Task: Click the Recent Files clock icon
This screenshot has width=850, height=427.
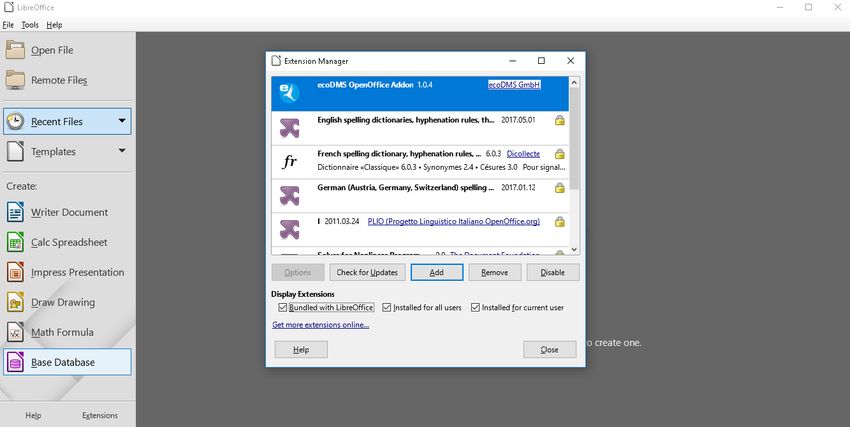Action: (15, 121)
